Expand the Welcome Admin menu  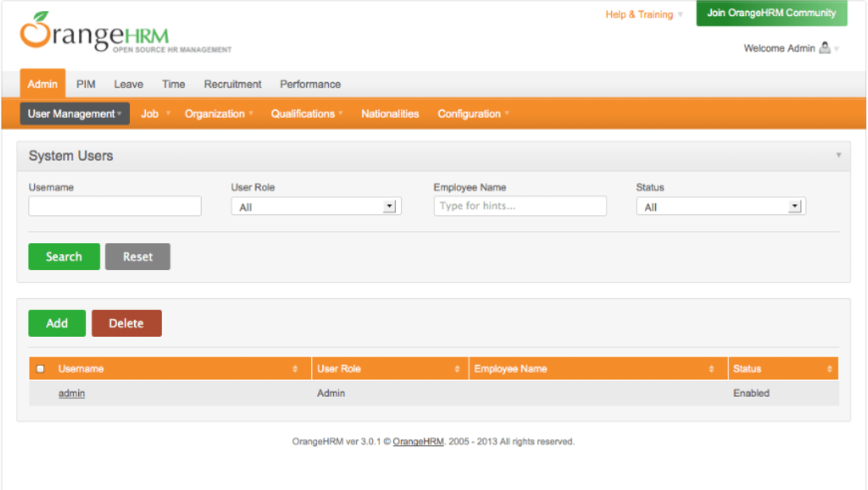(838, 48)
